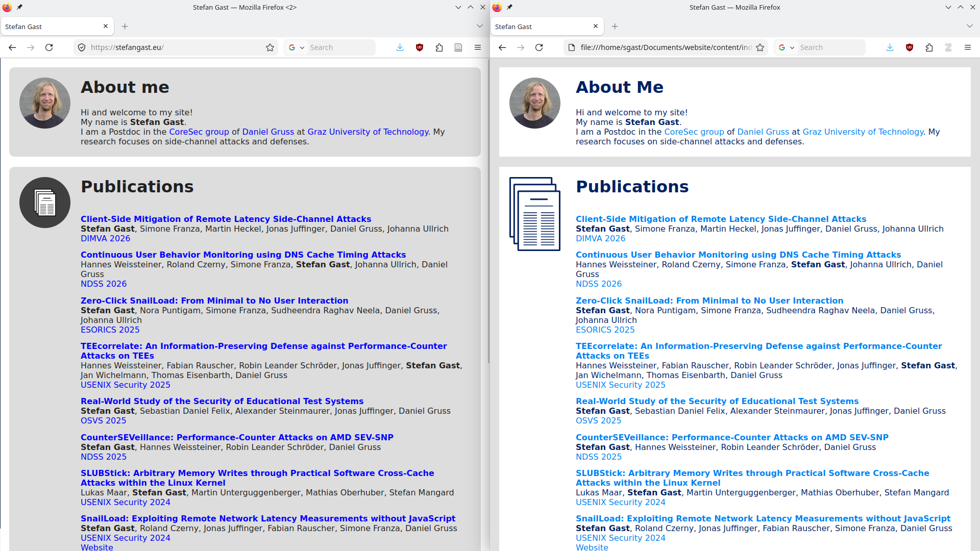Open extensions puzzle icon in stefangast.eu window
Viewport: 980px width, 551px height.
(x=439, y=47)
